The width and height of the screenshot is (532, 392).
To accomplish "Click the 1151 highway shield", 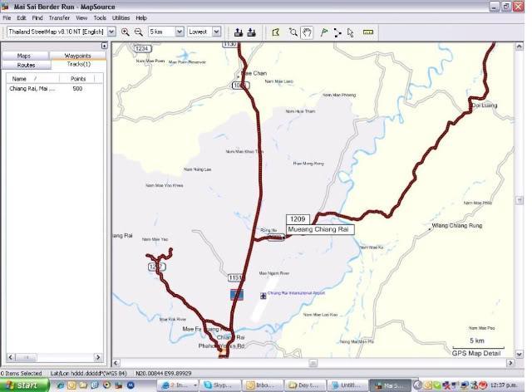I will click(235, 277).
